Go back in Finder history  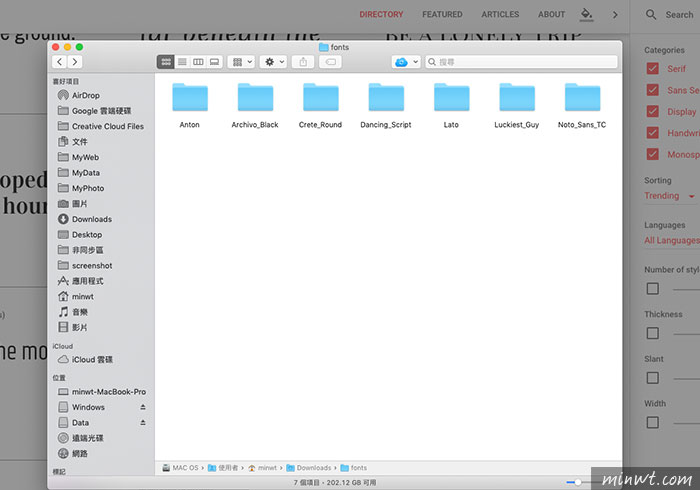coord(59,62)
